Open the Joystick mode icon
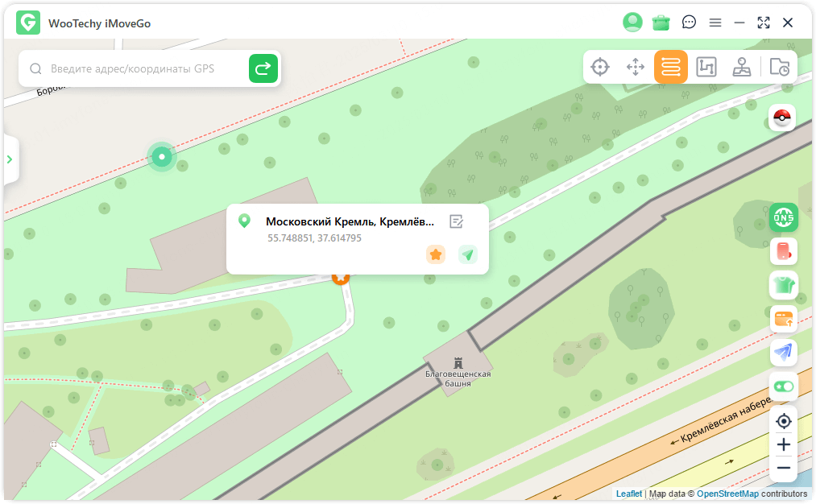Viewport: 816px width, 504px height. click(x=742, y=67)
